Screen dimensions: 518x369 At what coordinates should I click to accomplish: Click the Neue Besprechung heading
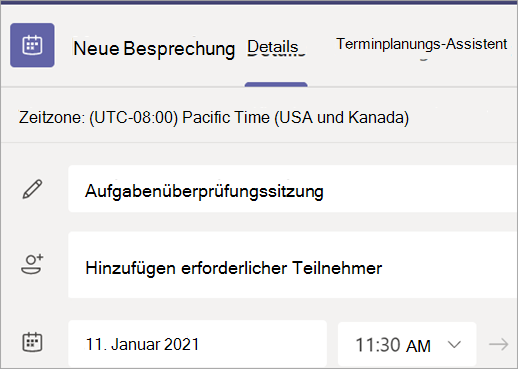point(154,49)
